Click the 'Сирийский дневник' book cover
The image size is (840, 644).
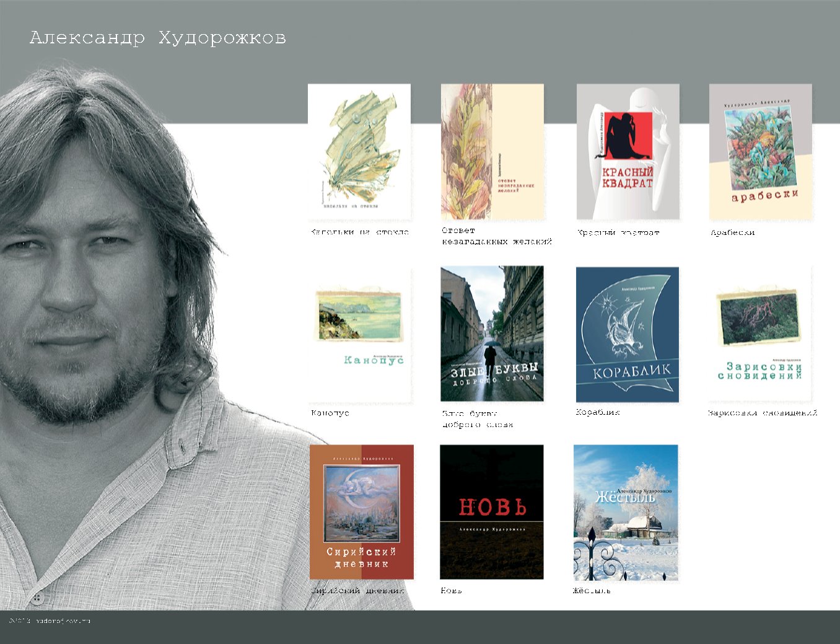362,512
